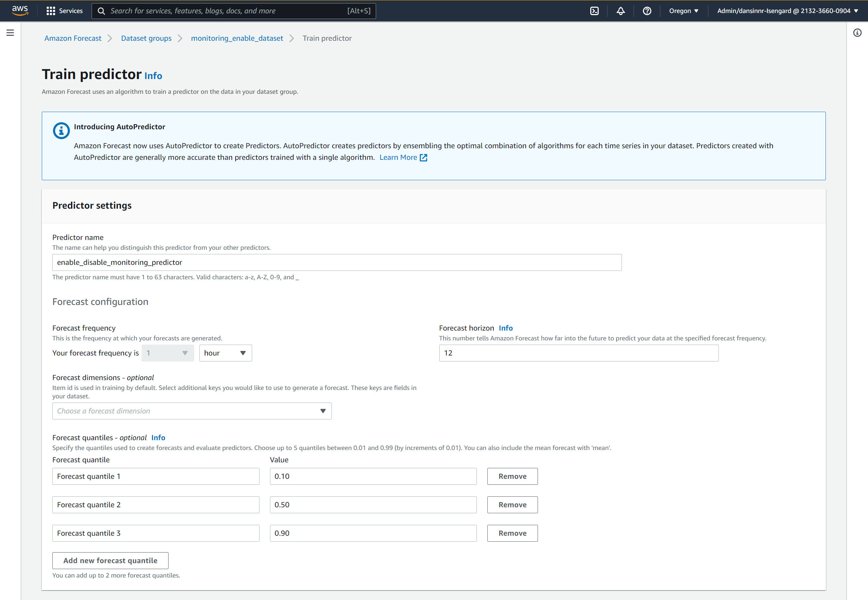This screenshot has width=868, height=600.
Task: Expand the Admin account menu
Action: [787, 11]
